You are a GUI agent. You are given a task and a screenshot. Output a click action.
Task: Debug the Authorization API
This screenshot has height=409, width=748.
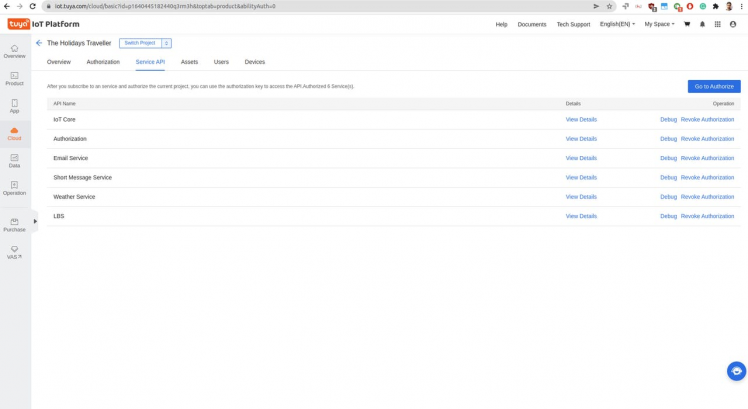(x=668, y=139)
